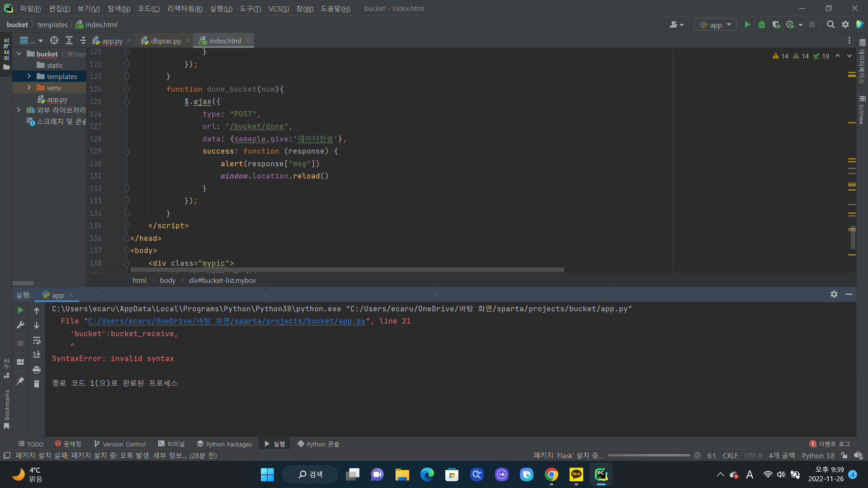Expand all icon in Project panel toolbar
The height and width of the screenshot is (488, 868).
69,41
